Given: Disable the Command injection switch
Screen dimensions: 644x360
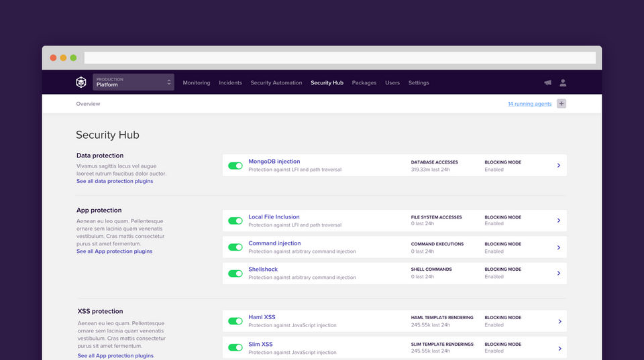Looking at the screenshot, I should pyautogui.click(x=235, y=247).
